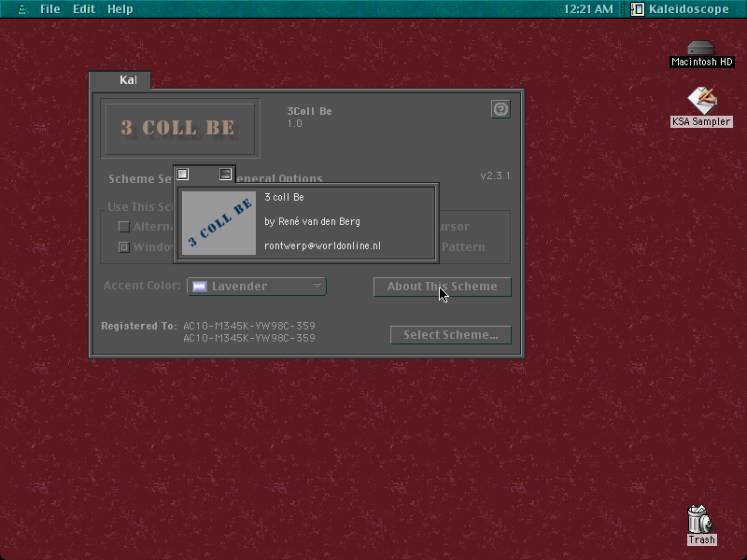The height and width of the screenshot is (560, 747).
Task: Open the Kaleidoscope application menu label
Action: [688, 9]
